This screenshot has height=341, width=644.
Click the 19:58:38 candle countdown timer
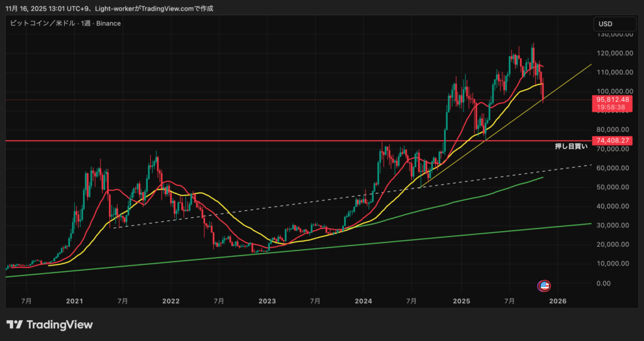[613, 107]
